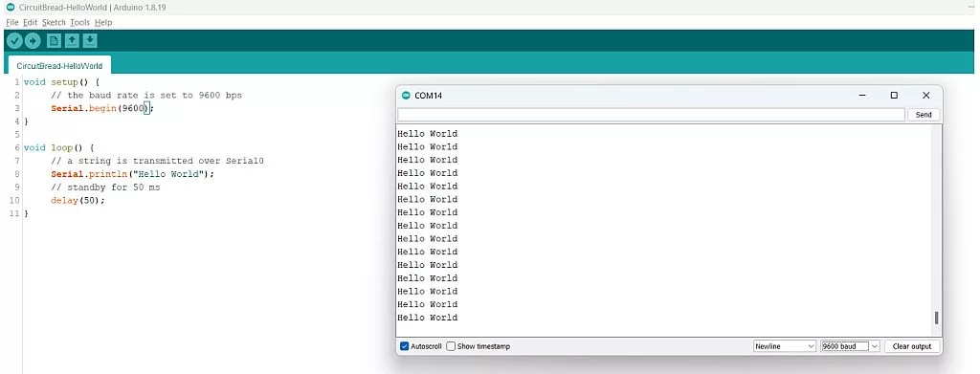This screenshot has height=374, width=980.
Task: Open the 9600 baud rate dropdown
Action: pos(850,346)
